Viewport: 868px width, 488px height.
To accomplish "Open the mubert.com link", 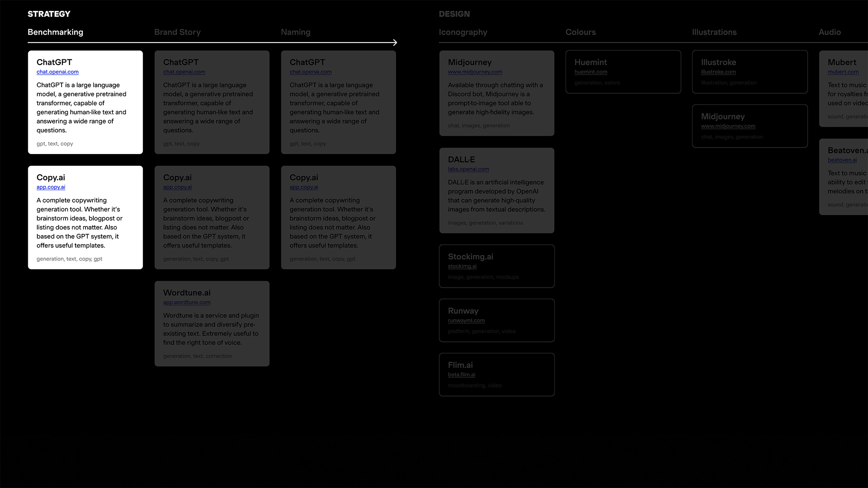I will pyautogui.click(x=843, y=72).
